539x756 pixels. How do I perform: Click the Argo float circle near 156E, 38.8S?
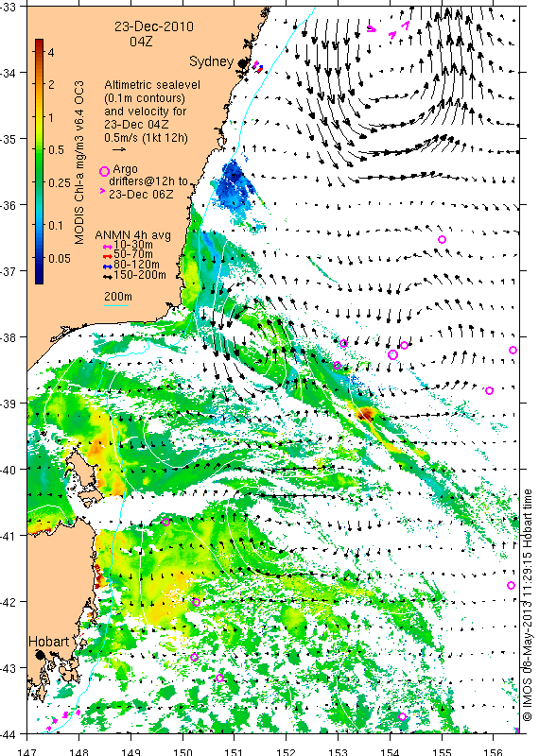click(x=489, y=390)
